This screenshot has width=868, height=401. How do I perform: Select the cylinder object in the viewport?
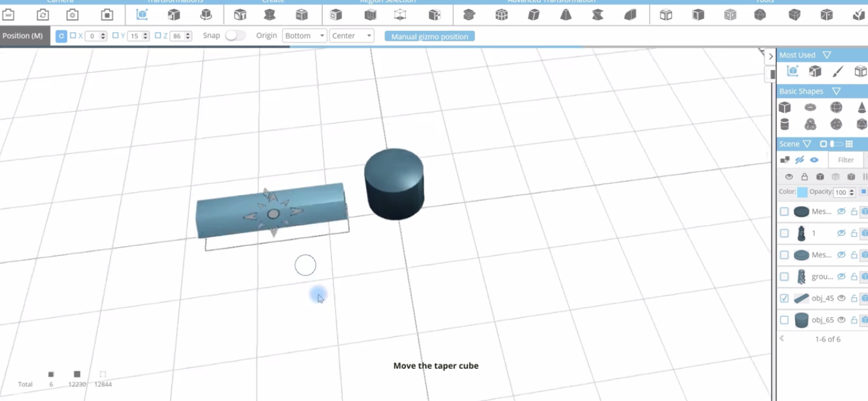click(x=394, y=184)
